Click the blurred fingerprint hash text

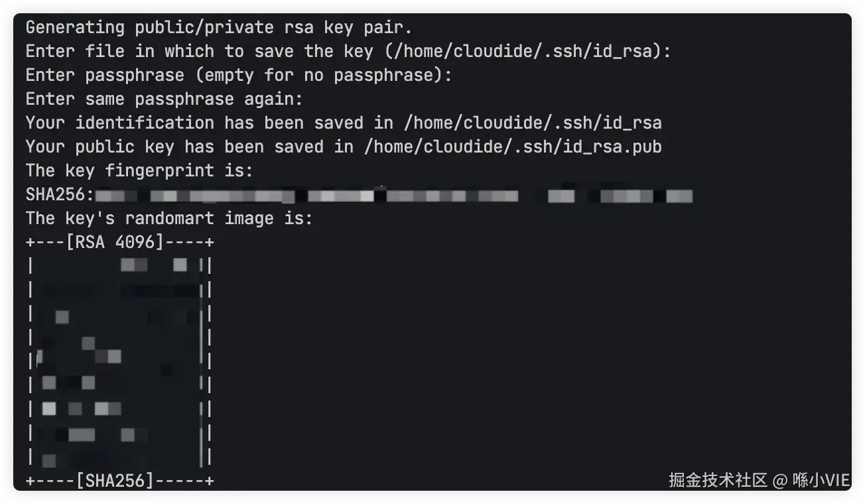pos(391,196)
